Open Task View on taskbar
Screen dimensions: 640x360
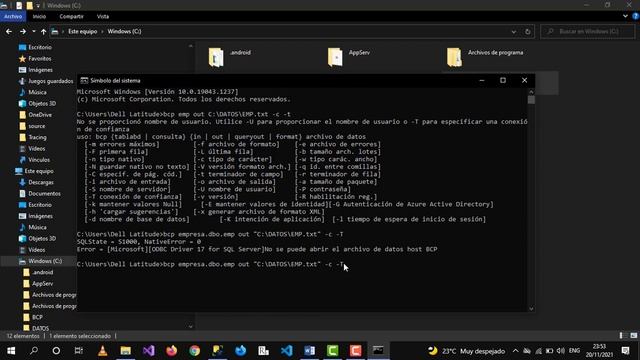pos(79,351)
